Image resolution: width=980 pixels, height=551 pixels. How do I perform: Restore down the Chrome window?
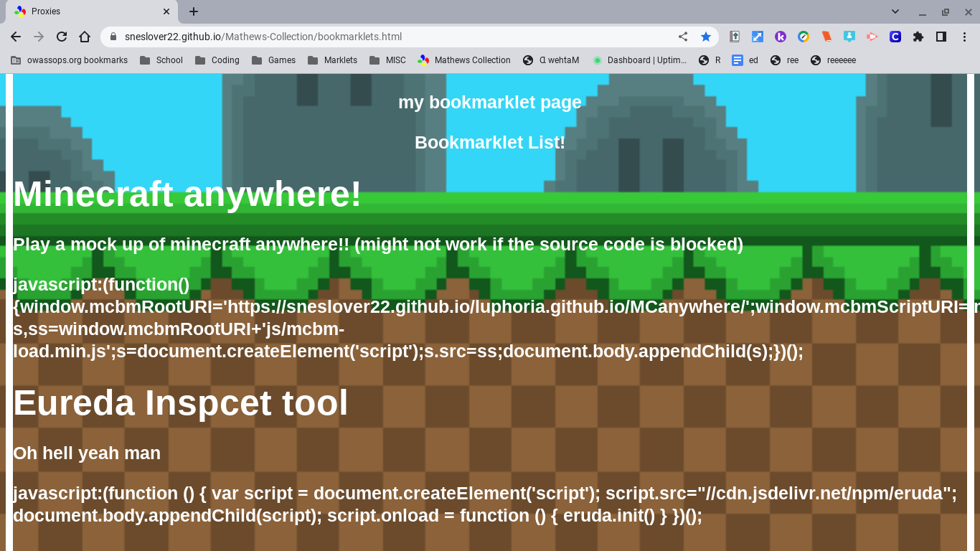click(x=946, y=11)
